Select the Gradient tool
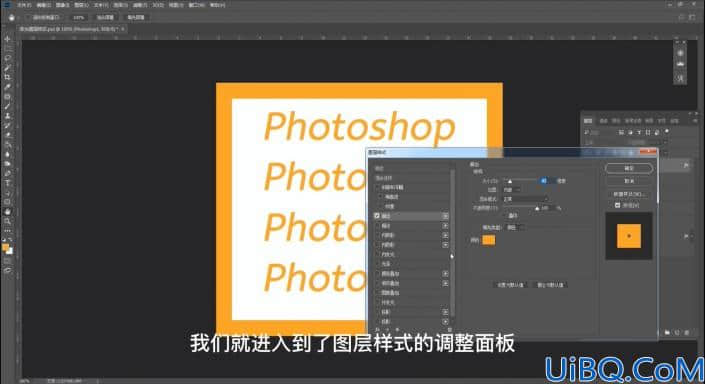 [x=7, y=145]
